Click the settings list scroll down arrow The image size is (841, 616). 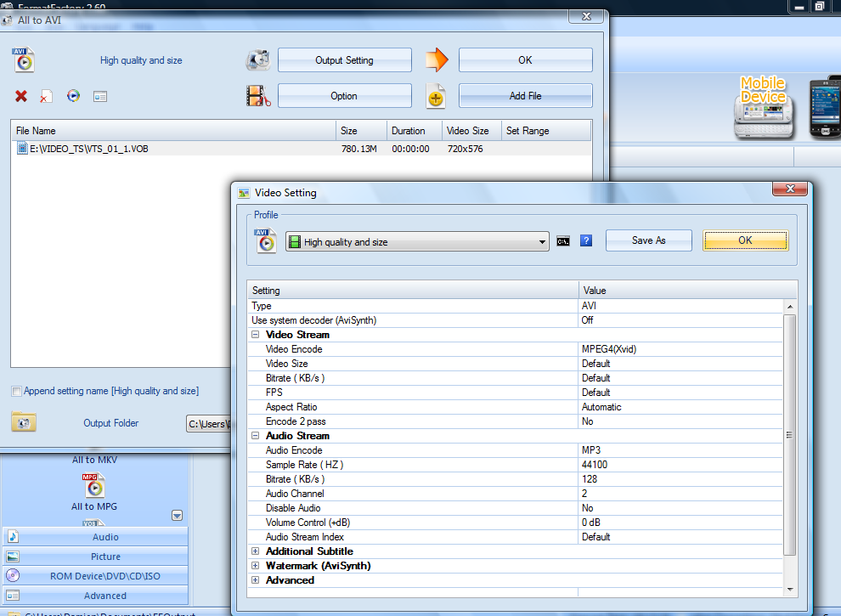(789, 589)
